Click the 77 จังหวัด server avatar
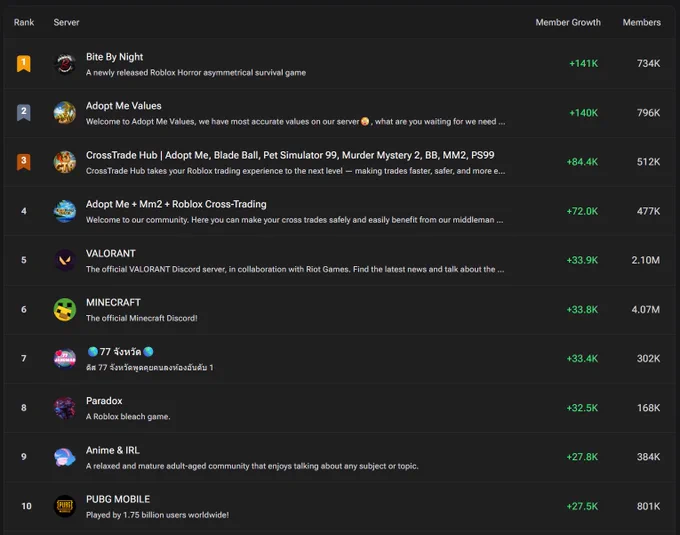 coord(65,359)
